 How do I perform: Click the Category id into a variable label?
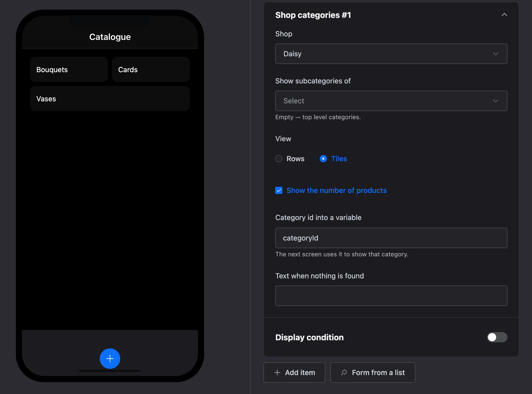[318, 217]
